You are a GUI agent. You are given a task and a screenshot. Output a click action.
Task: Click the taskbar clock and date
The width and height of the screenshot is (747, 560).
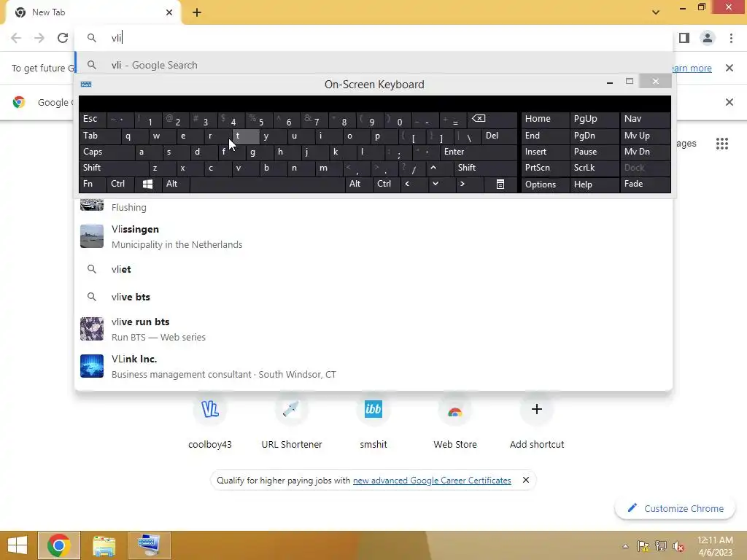click(x=715, y=546)
